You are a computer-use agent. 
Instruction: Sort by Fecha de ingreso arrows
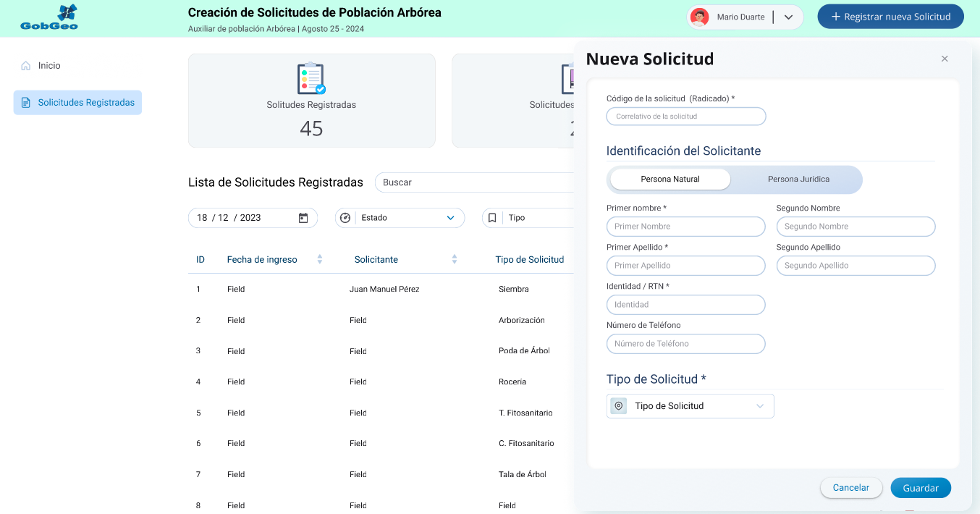[320, 259]
